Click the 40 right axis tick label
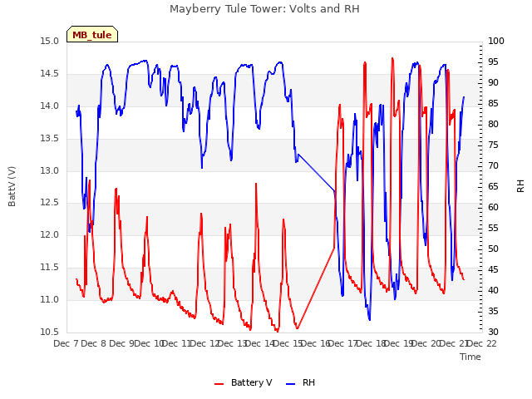This screenshot has height=399, width=532. 493,290
